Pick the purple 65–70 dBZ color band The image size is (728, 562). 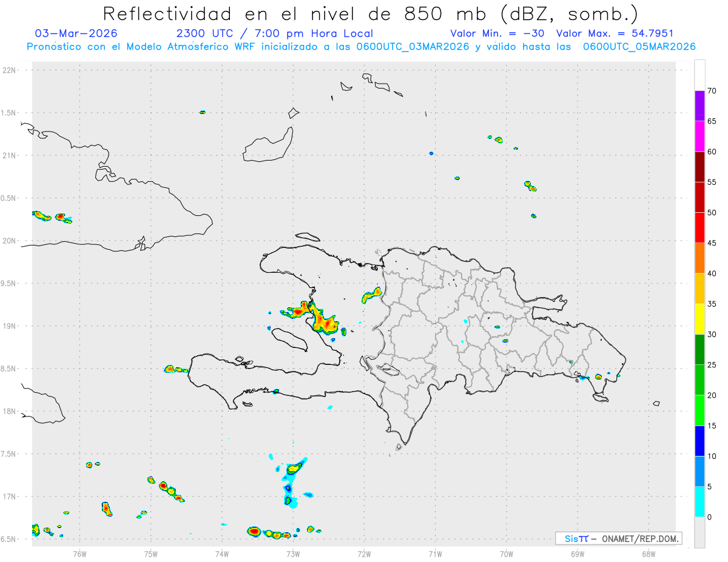[x=699, y=106]
